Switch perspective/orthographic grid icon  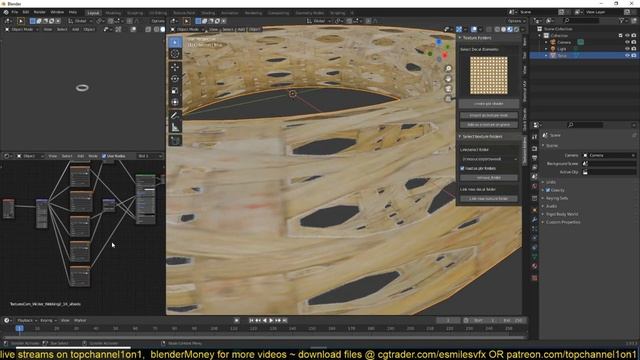[448, 98]
